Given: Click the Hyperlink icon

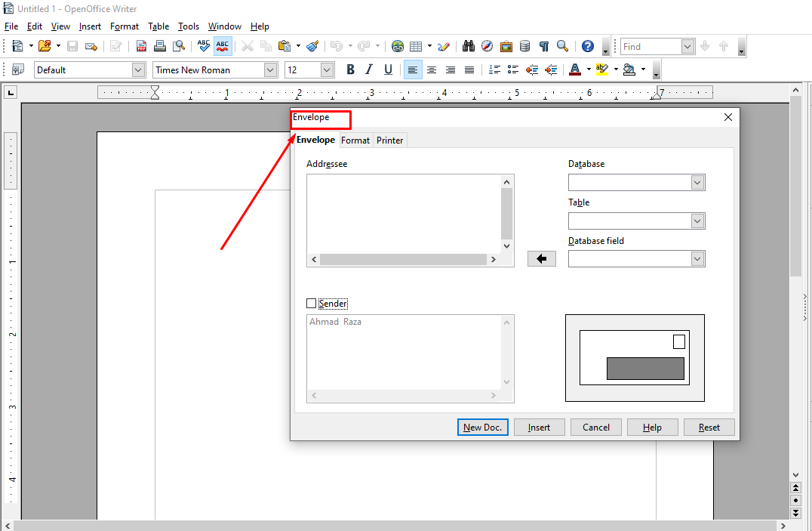Looking at the screenshot, I should pos(397,46).
